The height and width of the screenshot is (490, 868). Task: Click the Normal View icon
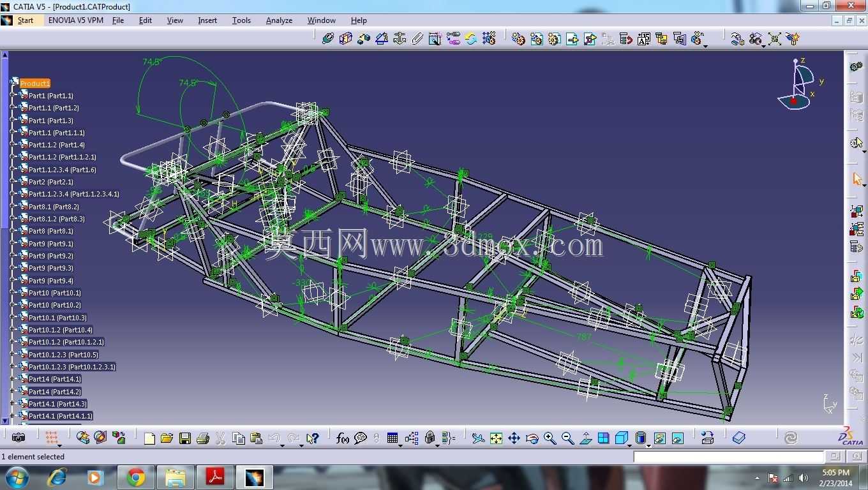click(x=585, y=438)
